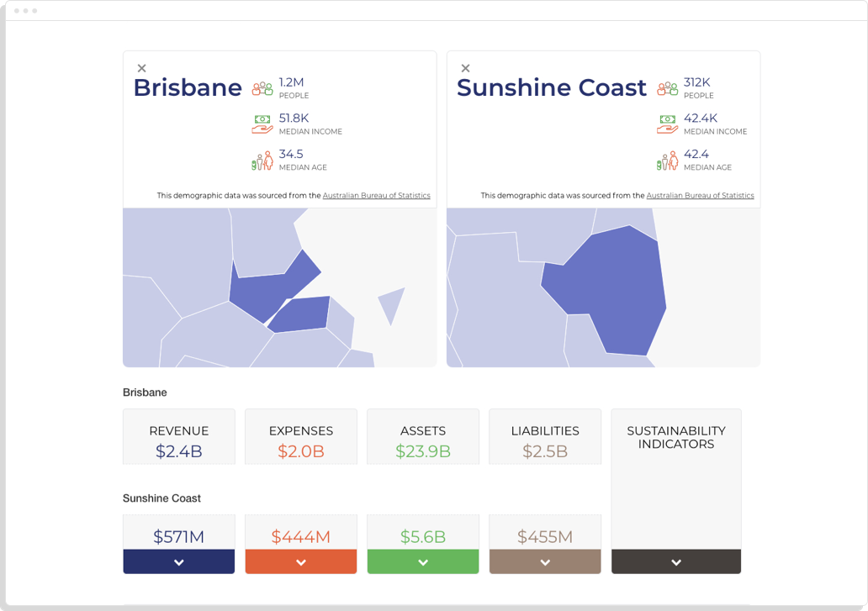Close the Brisbane comparison card
Viewport: 868px width, 611px height.
[x=141, y=67]
